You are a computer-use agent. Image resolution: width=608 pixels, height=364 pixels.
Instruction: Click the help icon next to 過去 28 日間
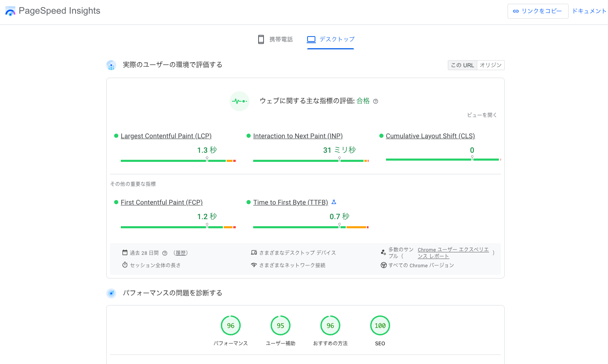[165, 253]
